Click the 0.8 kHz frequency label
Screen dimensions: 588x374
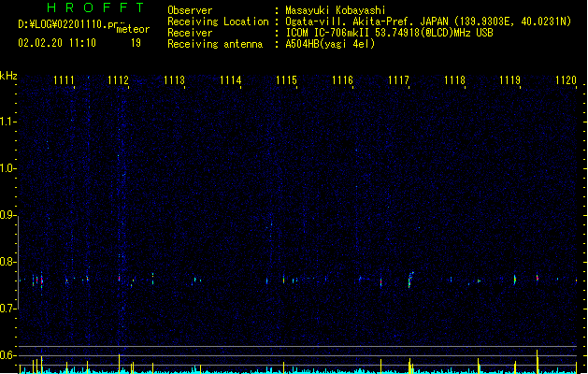7,262
